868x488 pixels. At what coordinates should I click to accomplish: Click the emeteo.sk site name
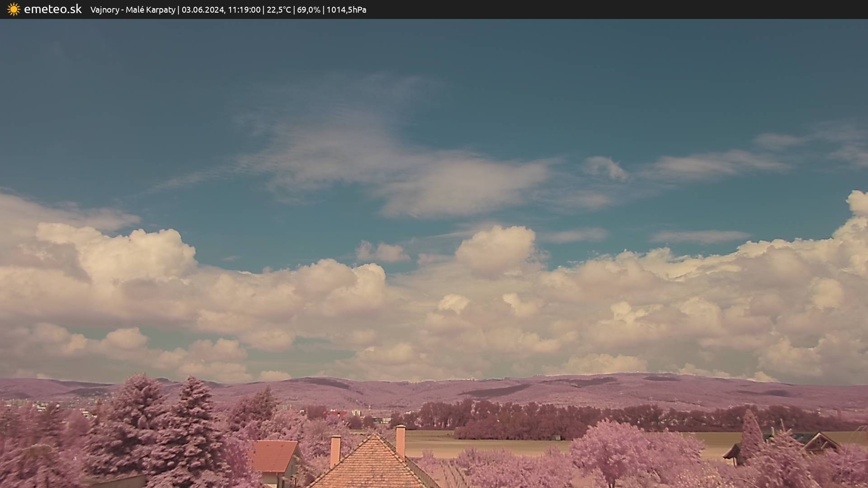click(x=52, y=9)
